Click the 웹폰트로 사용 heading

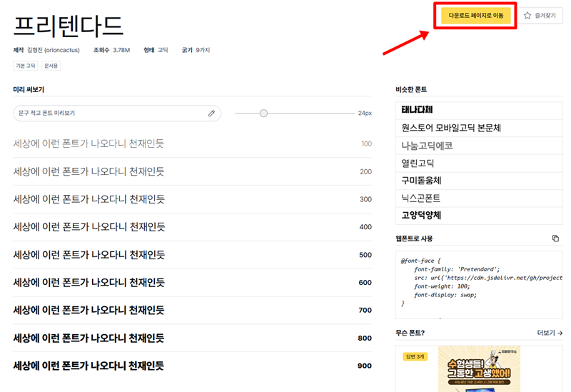tap(414, 238)
